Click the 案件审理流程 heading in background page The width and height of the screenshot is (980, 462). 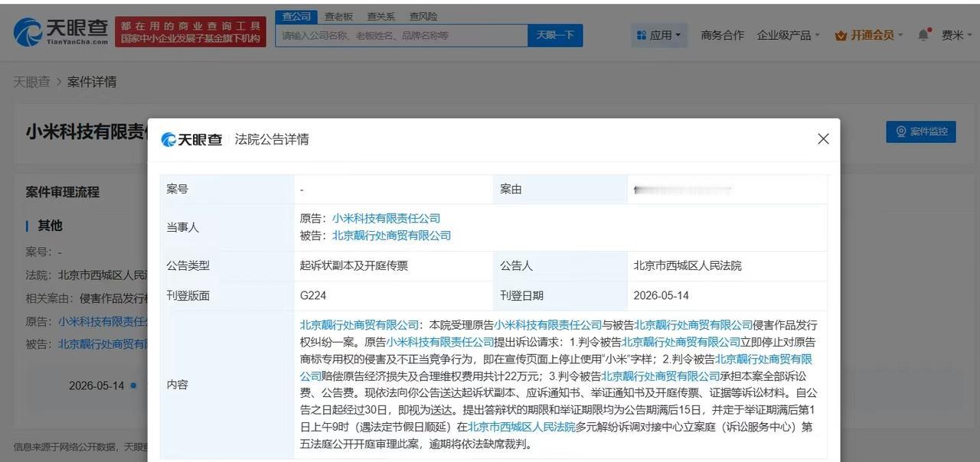[63, 192]
